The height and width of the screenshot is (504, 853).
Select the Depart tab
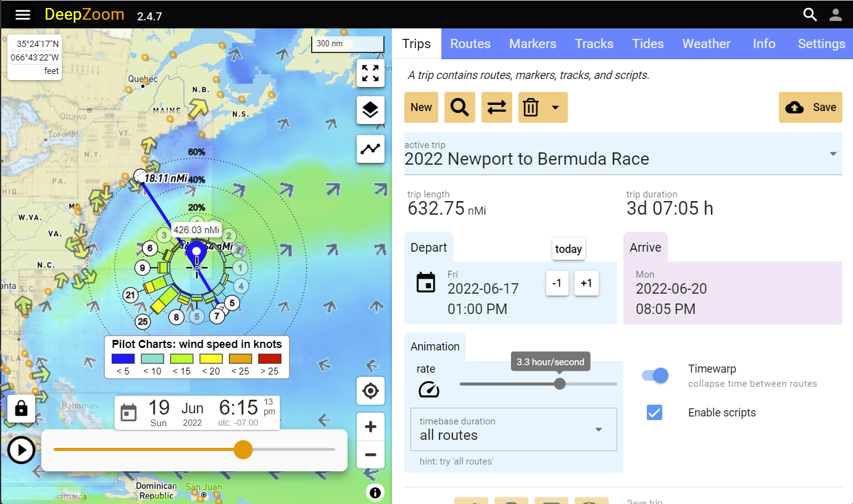click(x=429, y=247)
